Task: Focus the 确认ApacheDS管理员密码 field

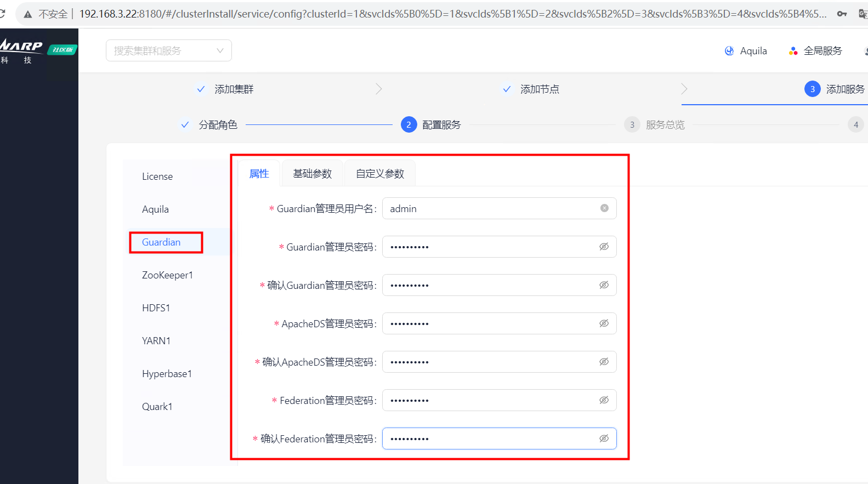Action: [500, 362]
